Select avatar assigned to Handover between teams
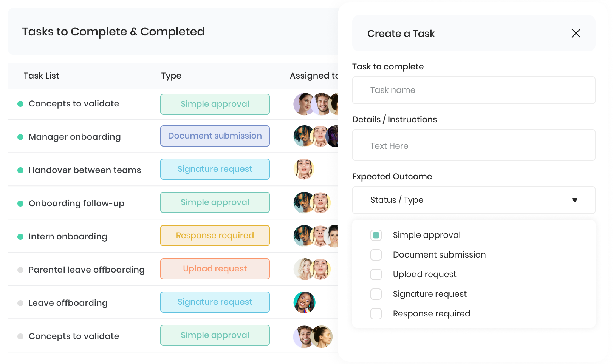Screen dimensions: 613x364 click(304, 169)
